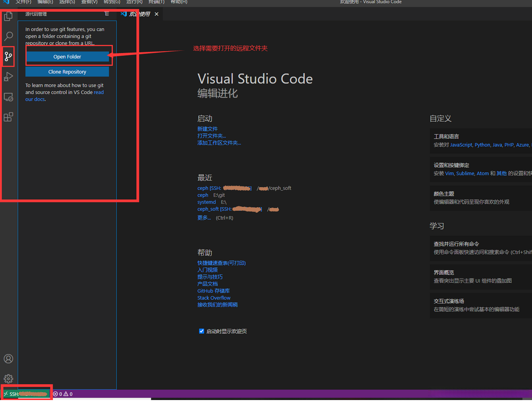Open the Run and Debug view
The height and width of the screenshot is (402, 532).
(8, 76)
